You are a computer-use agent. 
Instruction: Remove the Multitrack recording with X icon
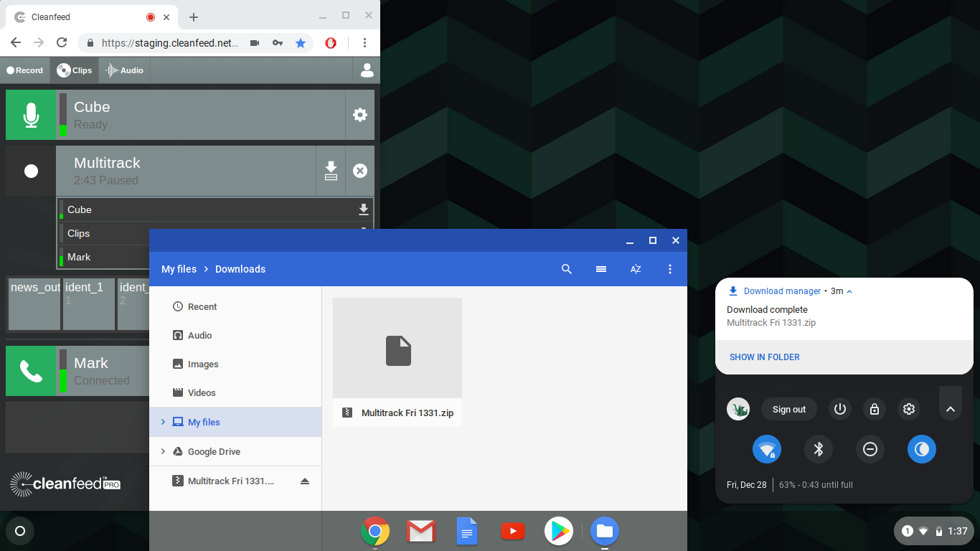360,171
